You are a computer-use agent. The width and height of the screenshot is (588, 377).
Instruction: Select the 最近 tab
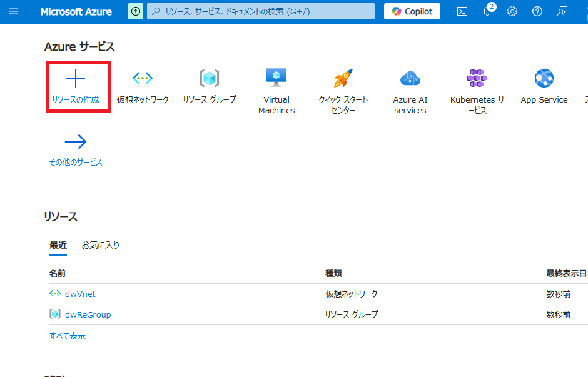pos(58,245)
